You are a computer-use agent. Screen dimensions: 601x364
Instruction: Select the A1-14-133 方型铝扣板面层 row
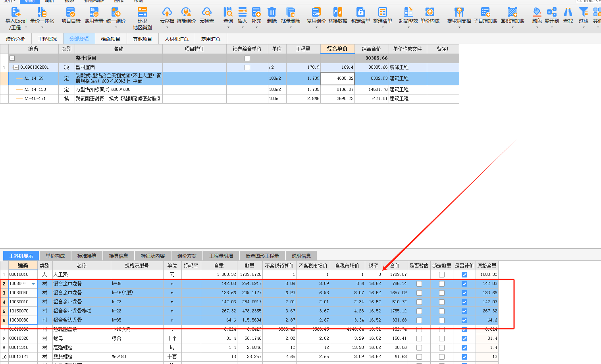tap(229, 90)
